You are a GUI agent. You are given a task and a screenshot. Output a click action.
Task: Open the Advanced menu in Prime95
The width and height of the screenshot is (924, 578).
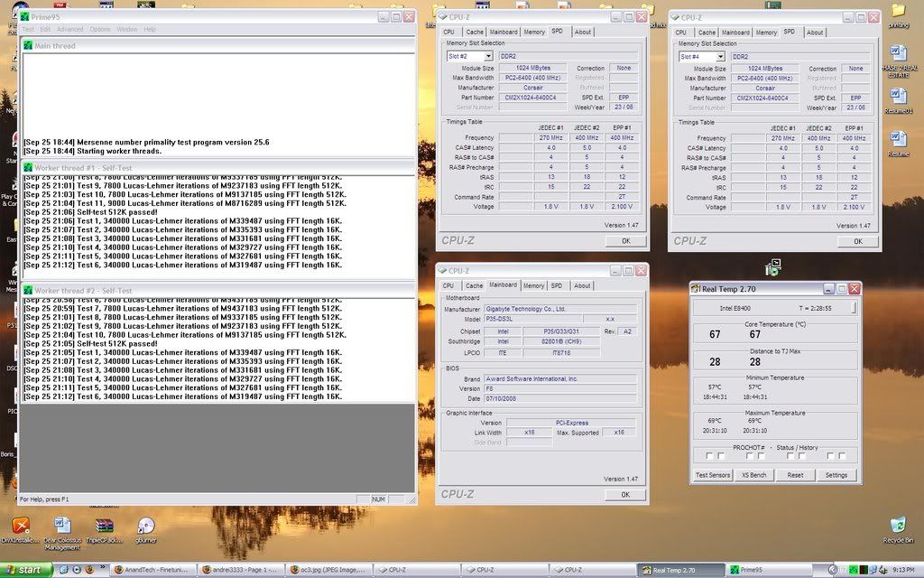pyautogui.click(x=69, y=29)
